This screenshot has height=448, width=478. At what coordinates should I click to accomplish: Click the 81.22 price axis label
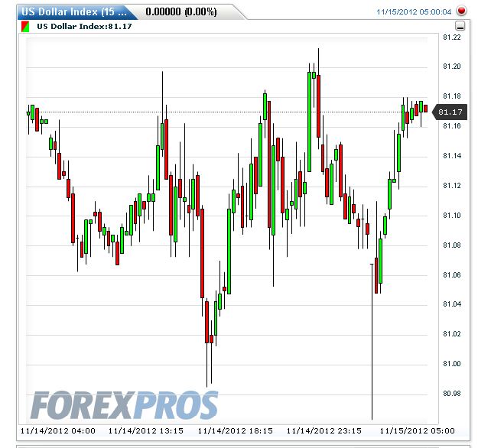(452, 37)
